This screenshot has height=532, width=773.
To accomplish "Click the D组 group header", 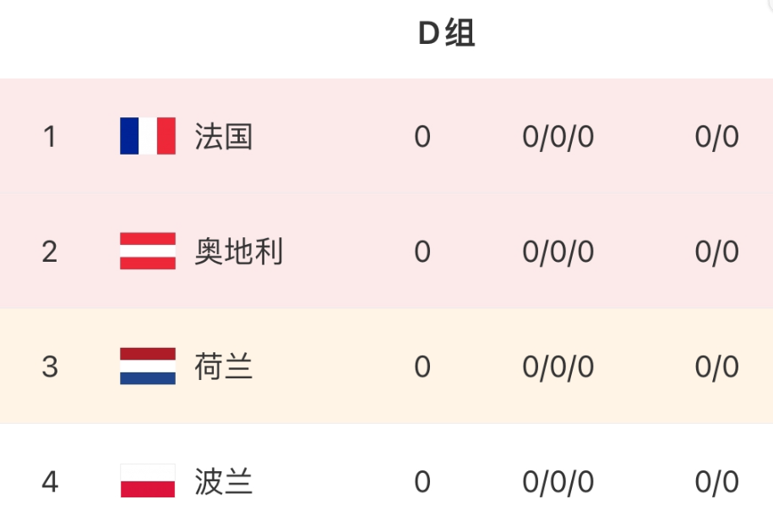I will (447, 34).
